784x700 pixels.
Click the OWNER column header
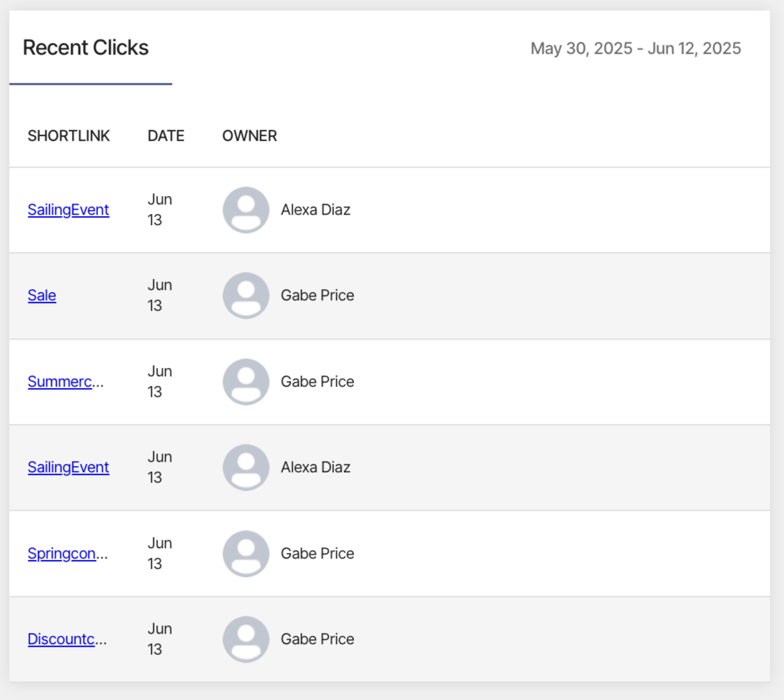click(x=250, y=136)
